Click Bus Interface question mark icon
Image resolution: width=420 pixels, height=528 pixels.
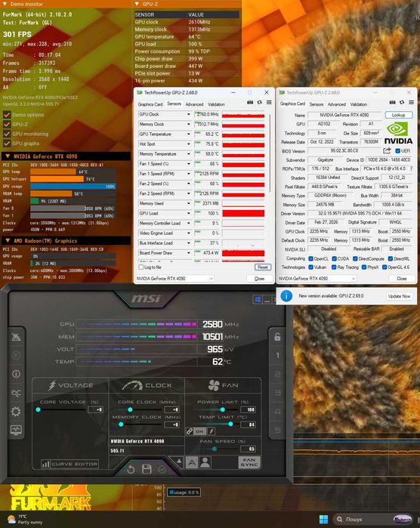pos(411,168)
